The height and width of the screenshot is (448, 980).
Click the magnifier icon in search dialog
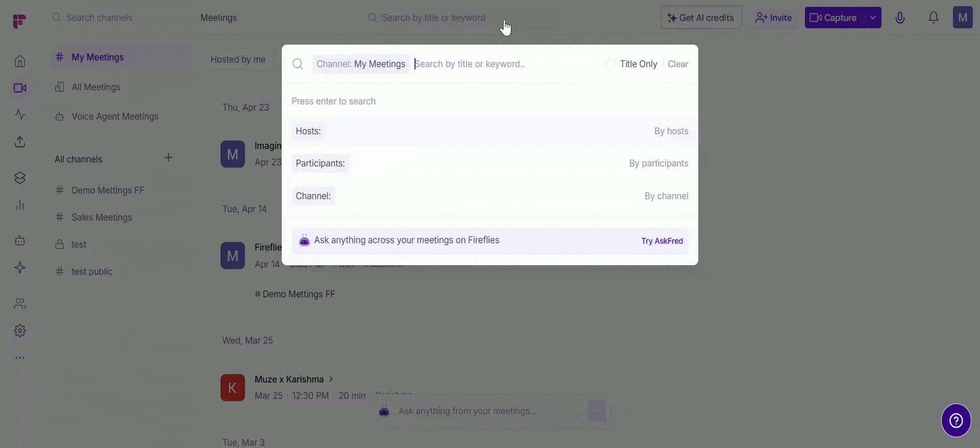(298, 64)
